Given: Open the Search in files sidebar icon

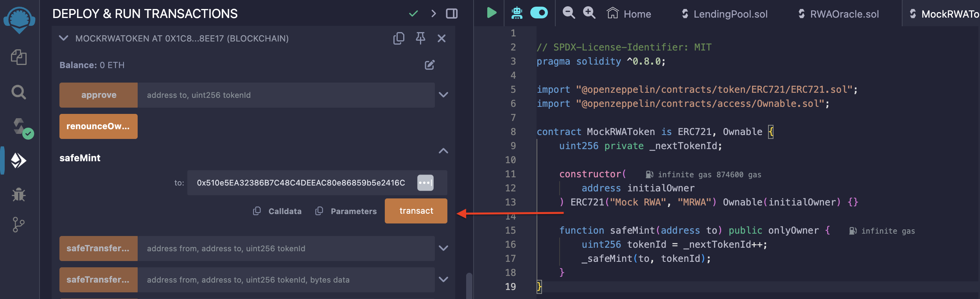Looking at the screenshot, I should (19, 92).
